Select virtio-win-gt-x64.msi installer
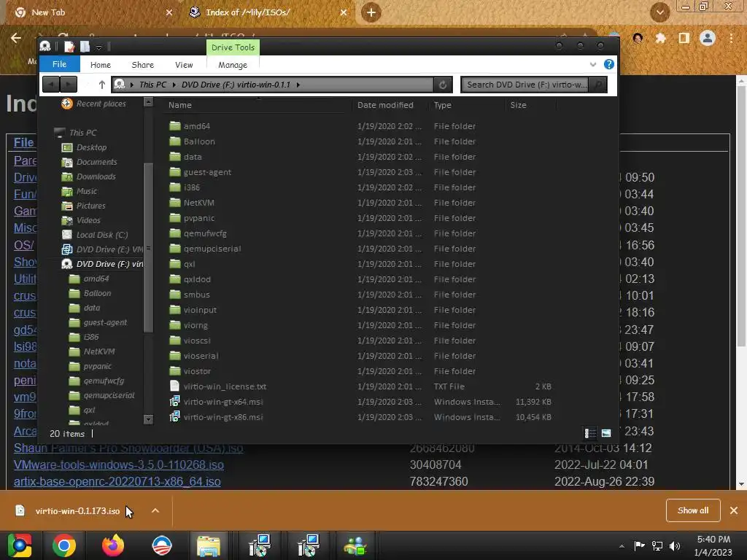747x560 pixels. click(223, 402)
